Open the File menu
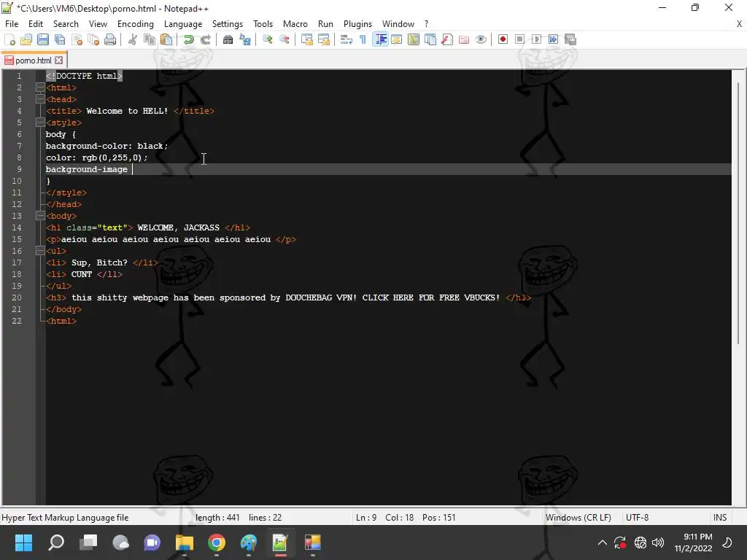Viewport: 747px width, 560px height. (x=12, y=24)
